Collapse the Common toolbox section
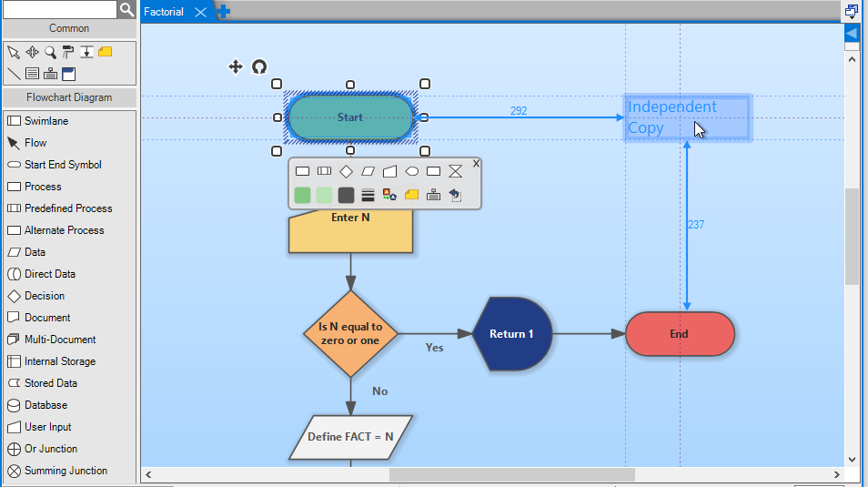Image resolution: width=868 pixels, height=487 pixels. click(69, 28)
